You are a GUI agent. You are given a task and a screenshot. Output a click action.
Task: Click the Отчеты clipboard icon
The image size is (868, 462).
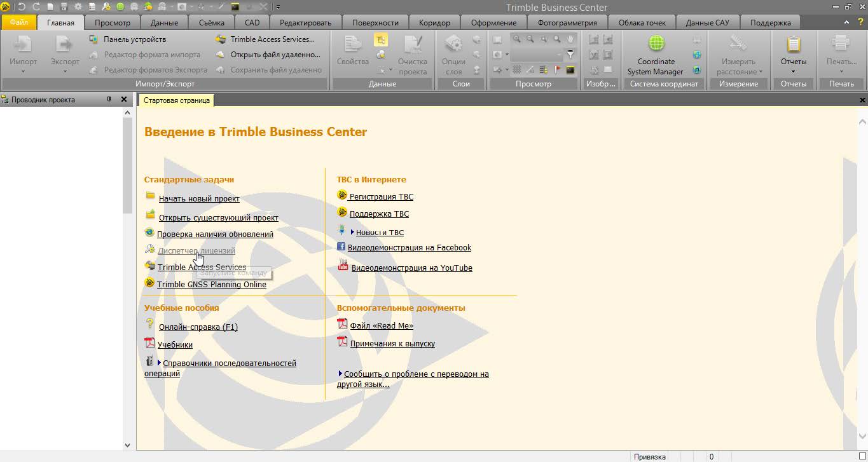click(x=793, y=44)
